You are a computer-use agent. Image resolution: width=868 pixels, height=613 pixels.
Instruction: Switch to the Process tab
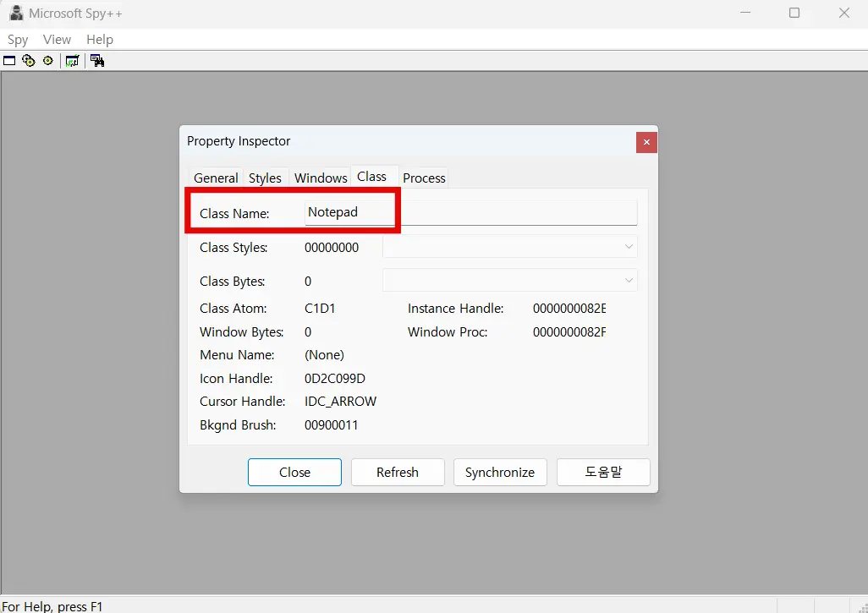pyautogui.click(x=424, y=178)
